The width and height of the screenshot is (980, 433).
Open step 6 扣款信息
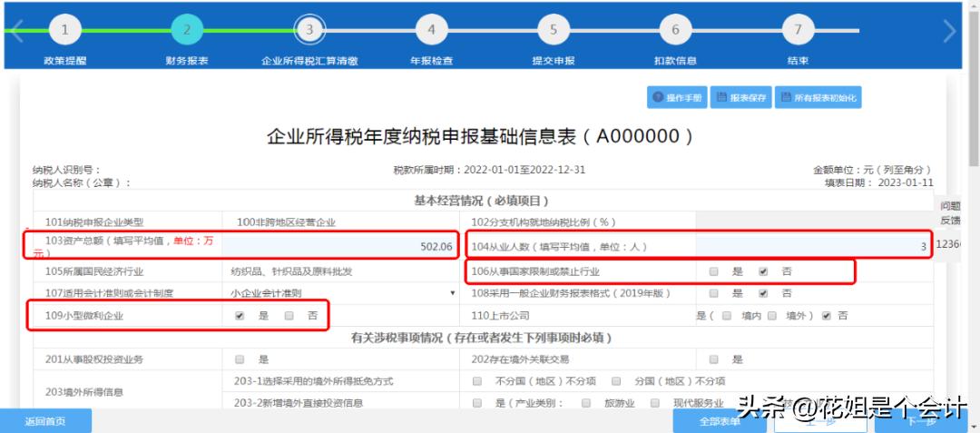pyautogui.click(x=676, y=31)
